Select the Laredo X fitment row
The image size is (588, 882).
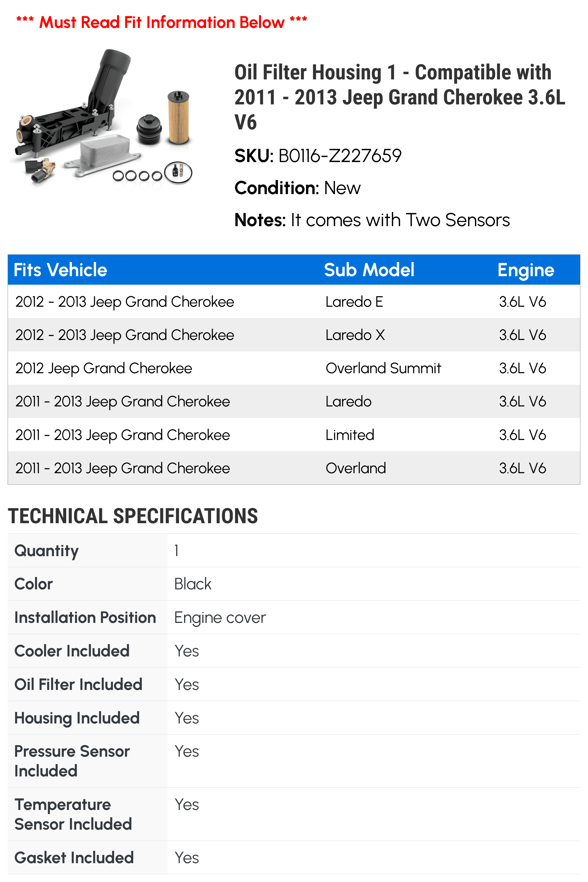294,335
